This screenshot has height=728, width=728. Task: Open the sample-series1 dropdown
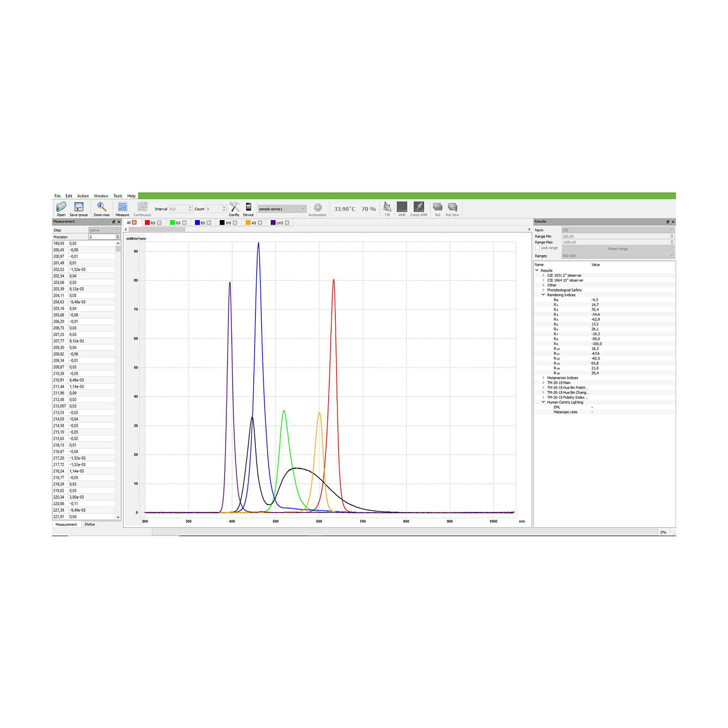click(282, 209)
